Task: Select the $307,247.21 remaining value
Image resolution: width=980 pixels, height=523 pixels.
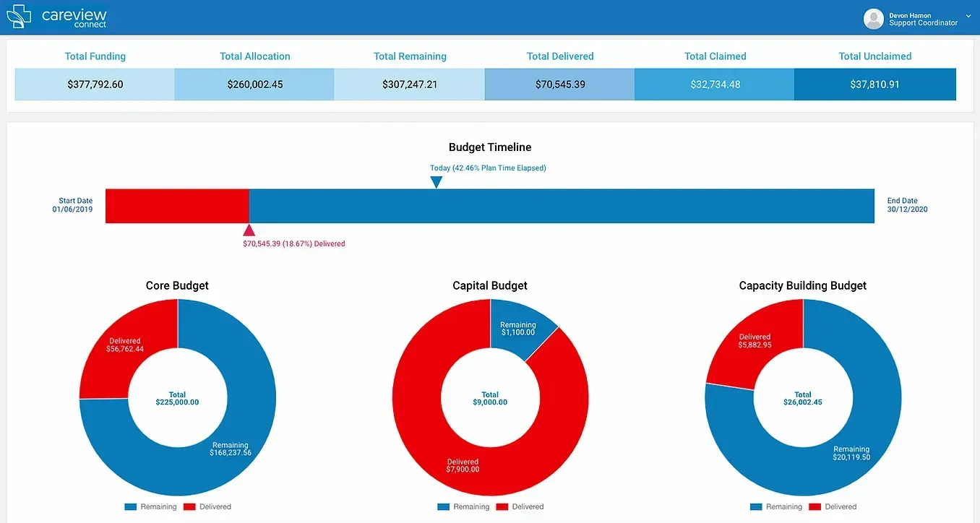Action: 410,85
